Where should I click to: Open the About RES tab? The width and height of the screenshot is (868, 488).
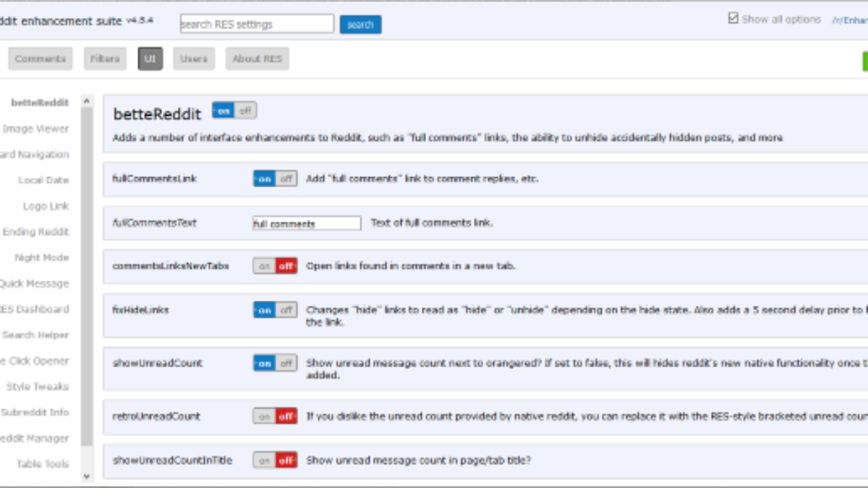pyautogui.click(x=258, y=59)
